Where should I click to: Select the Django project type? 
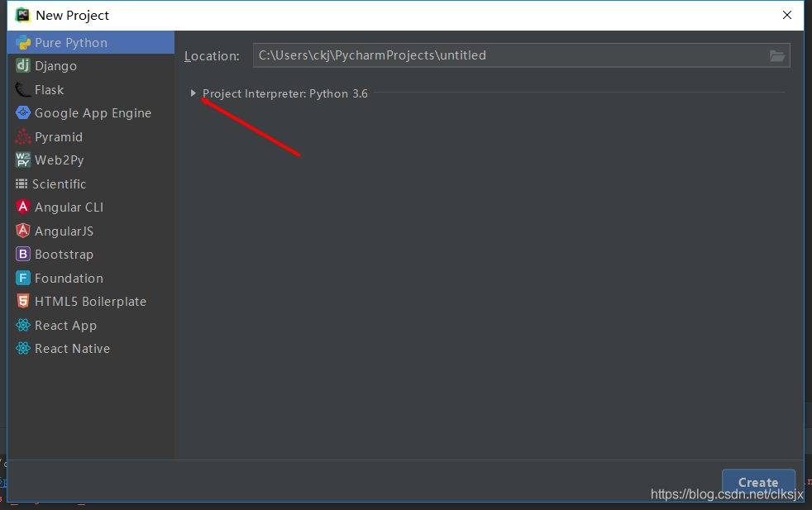[x=91, y=66]
